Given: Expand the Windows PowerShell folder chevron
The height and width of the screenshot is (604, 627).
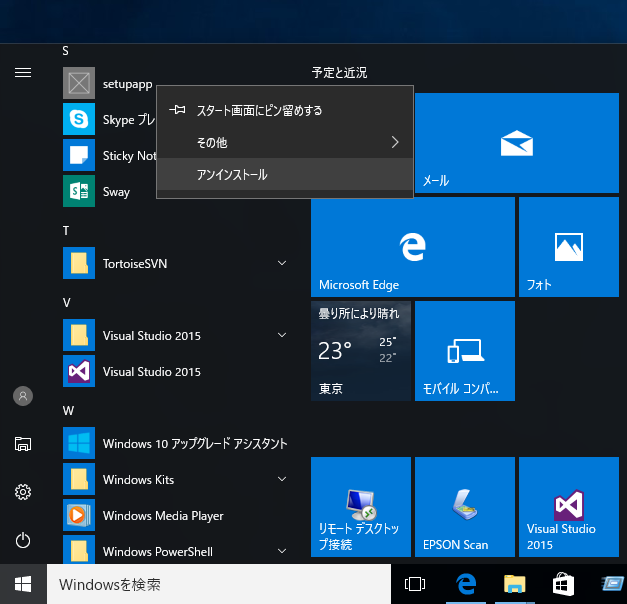Looking at the screenshot, I should click(282, 551).
